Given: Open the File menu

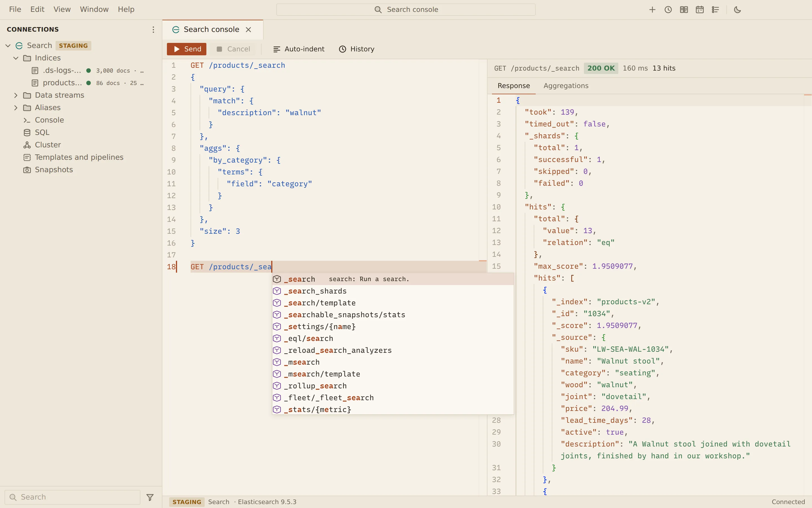Looking at the screenshot, I should (x=15, y=9).
